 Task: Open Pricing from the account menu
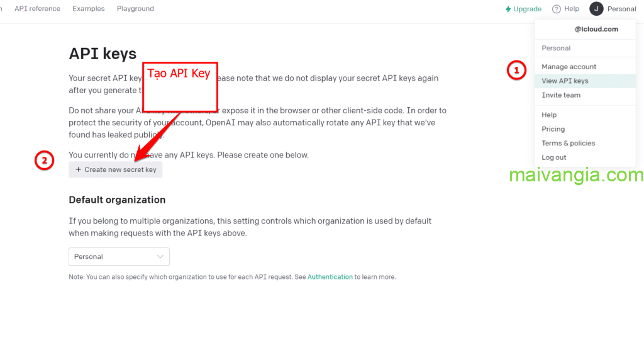(553, 129)
